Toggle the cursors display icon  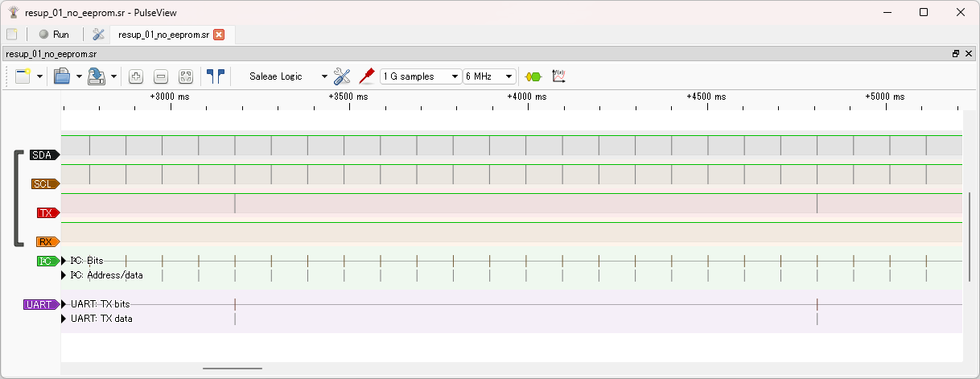click(216, 76)
